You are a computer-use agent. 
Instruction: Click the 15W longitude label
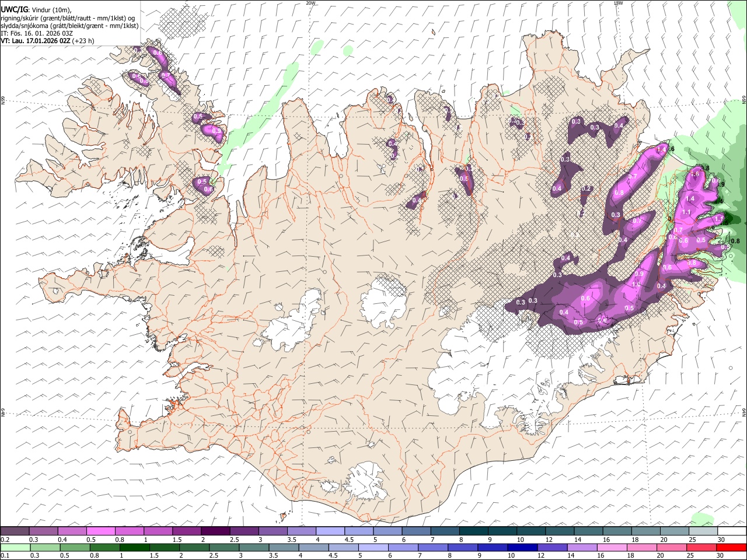point(619,3)
